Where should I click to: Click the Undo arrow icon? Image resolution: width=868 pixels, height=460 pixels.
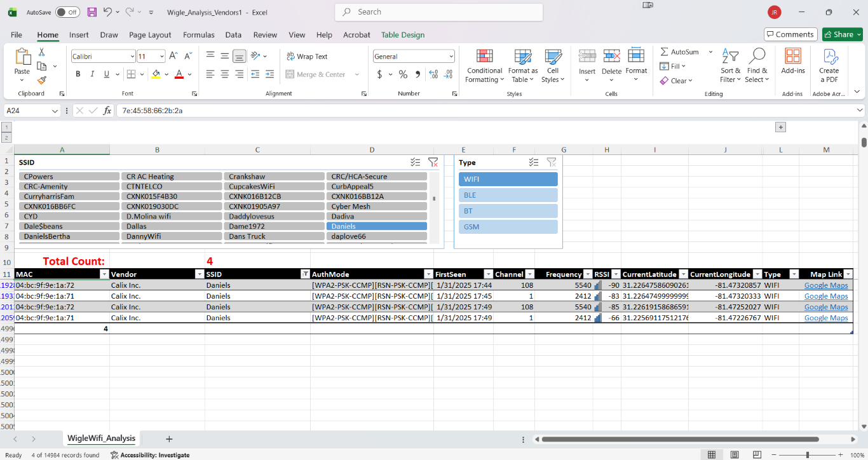[107, 12]
